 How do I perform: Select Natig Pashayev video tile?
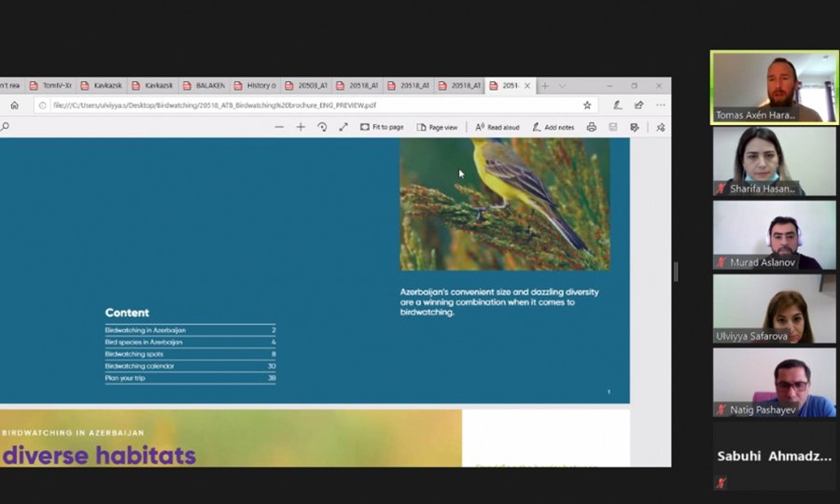(x=774, y=383)
